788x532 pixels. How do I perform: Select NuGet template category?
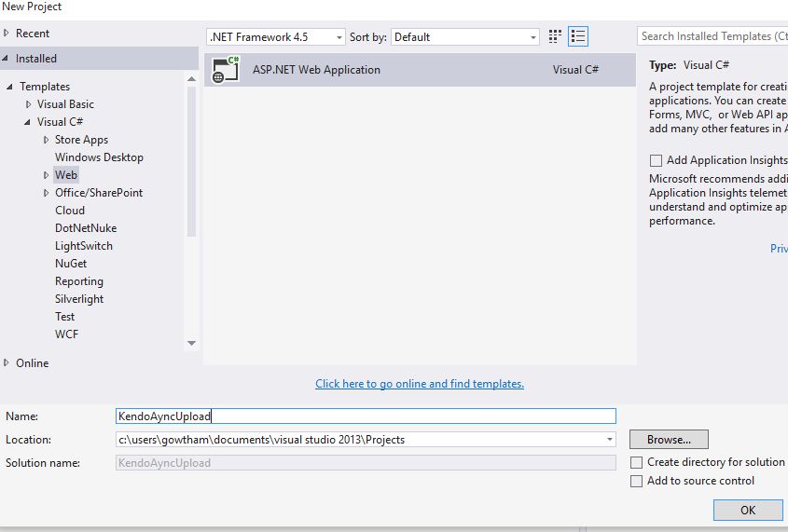pos(71,264)
